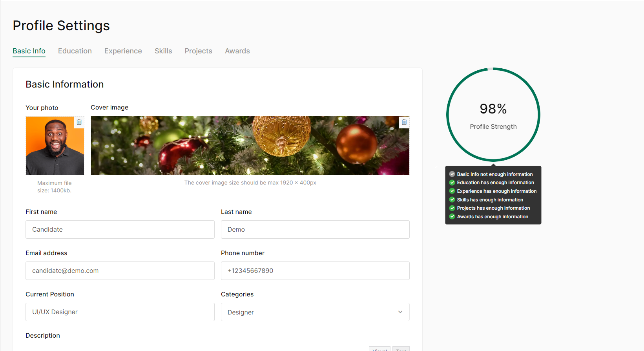Screen dimensions: 644x351
Task: Delete the profile photo using trash icon
Action: [79, 122]
